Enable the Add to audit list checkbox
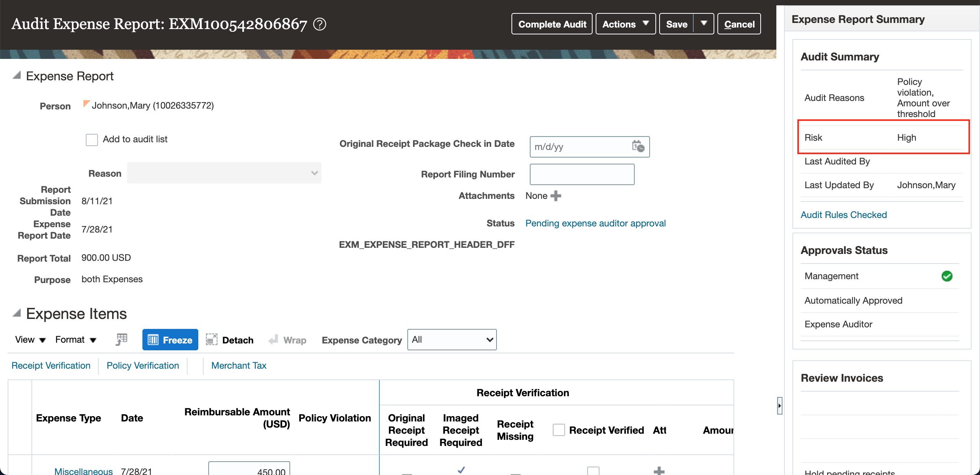The height and width of the screenshot is (475, 980). [92, 140]
